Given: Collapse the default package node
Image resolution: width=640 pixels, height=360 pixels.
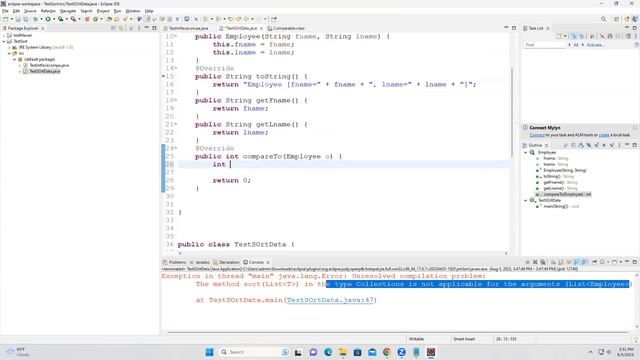Looking at the screenshot, I should [15, 59].
